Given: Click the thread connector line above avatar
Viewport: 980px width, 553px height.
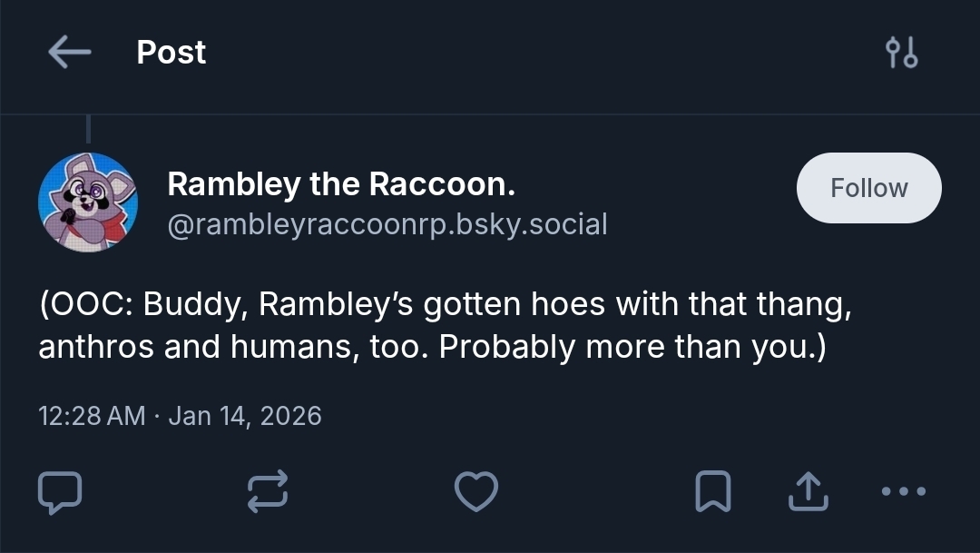Looking at the screenshot, I should (x=88, y=130).
